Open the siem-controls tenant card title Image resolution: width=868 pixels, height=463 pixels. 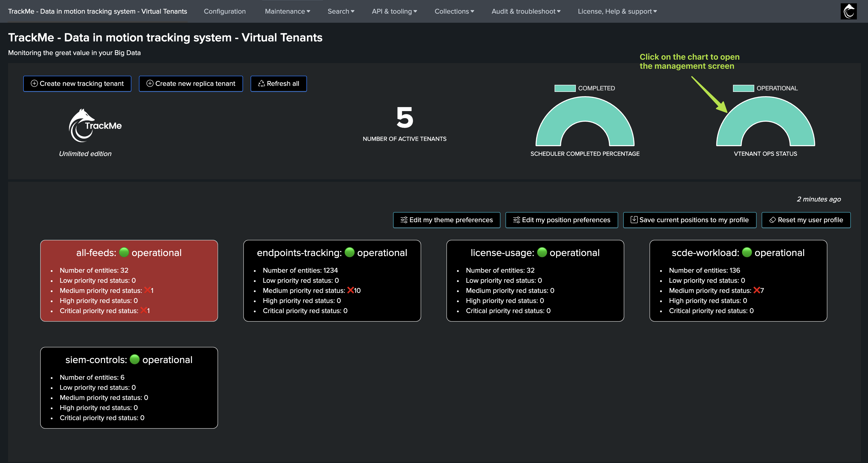[129, 360]
